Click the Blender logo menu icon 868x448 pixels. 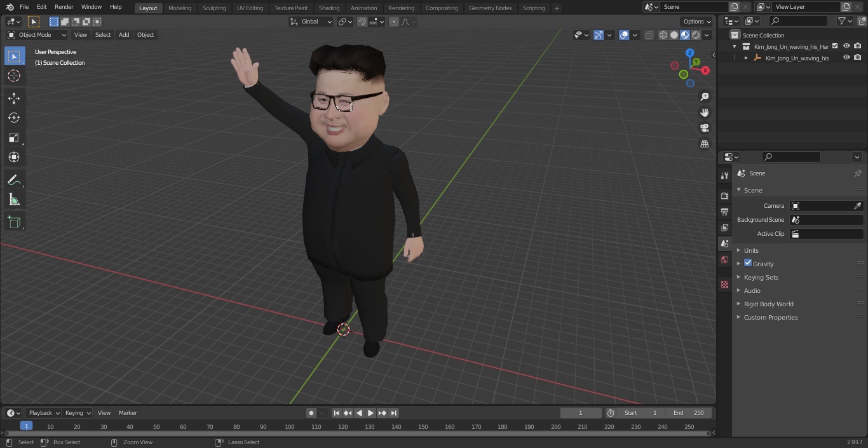coord(10,7)
